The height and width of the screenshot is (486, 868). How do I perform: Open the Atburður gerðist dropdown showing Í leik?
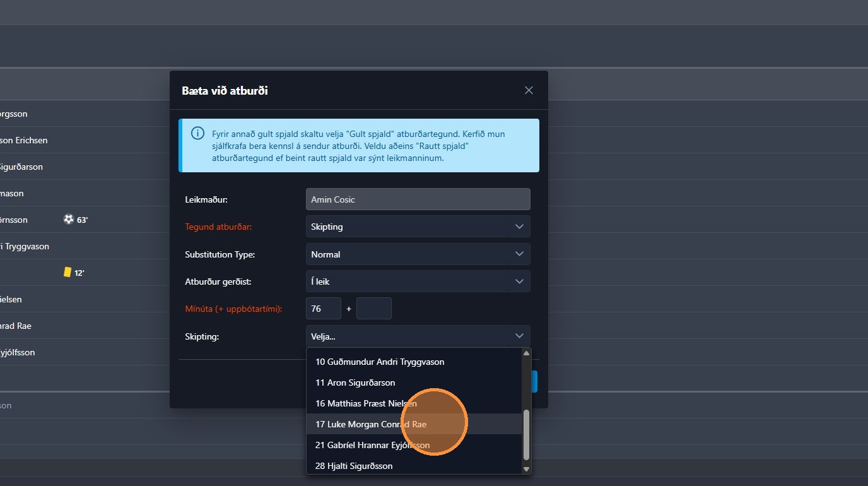click(x=418, y=282)
